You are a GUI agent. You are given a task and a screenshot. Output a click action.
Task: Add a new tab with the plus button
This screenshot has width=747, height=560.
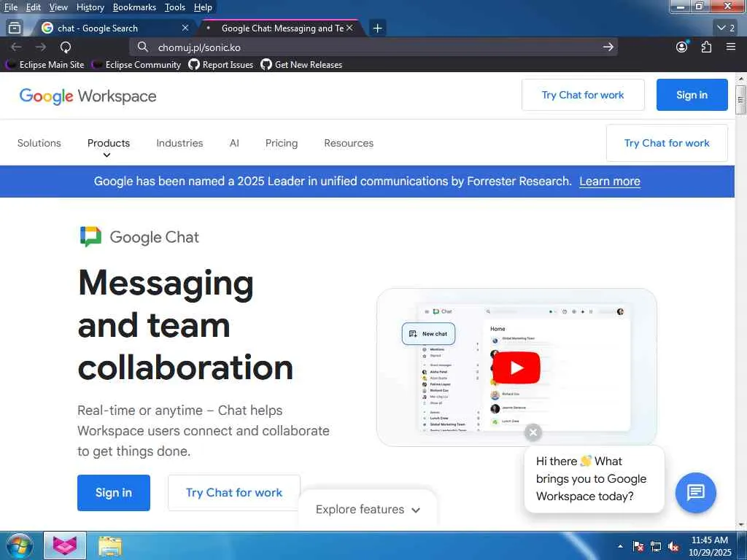[x=377, y=28]
